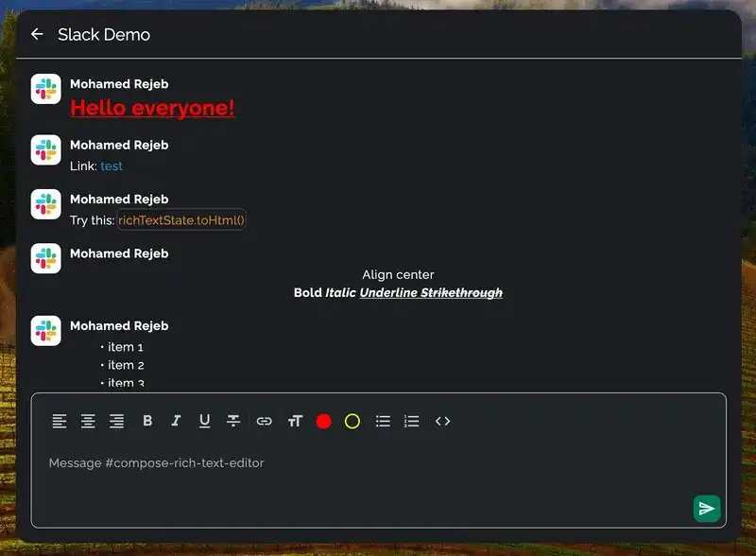Click the Slack logo avatar beside Mohamed Rejeb
Screen dimensions: 756x556
(x=45, y=90)
